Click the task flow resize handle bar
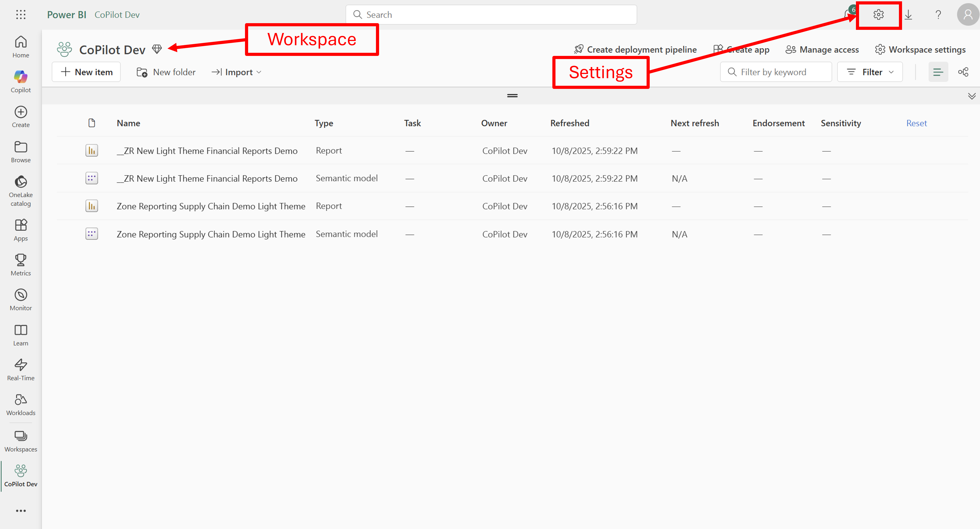 [x=512, y=96]
